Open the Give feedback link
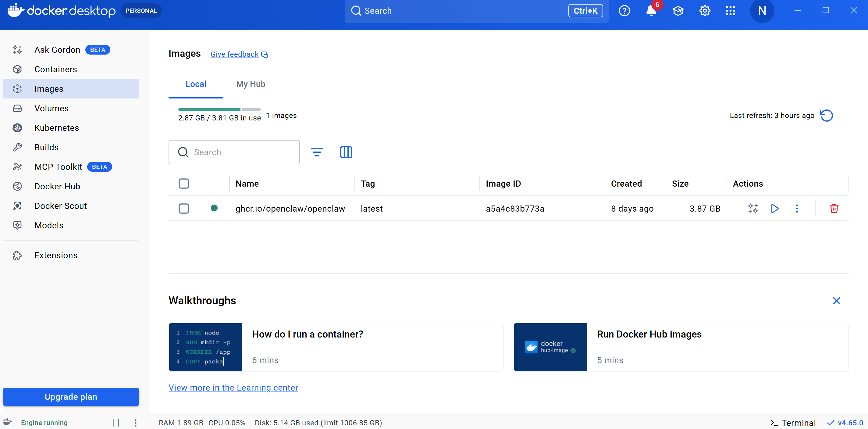Screen dimensions: 868x429 click(234, 54)
